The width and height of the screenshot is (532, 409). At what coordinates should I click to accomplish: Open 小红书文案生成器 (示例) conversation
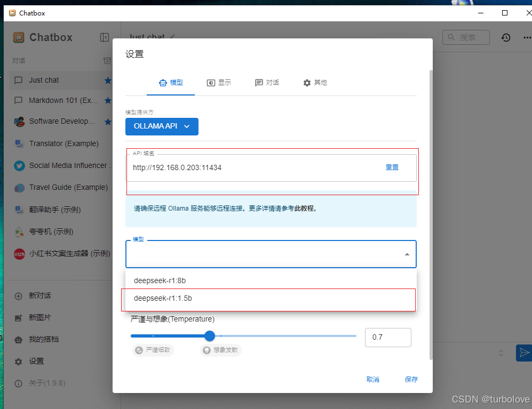click(60, 254)
